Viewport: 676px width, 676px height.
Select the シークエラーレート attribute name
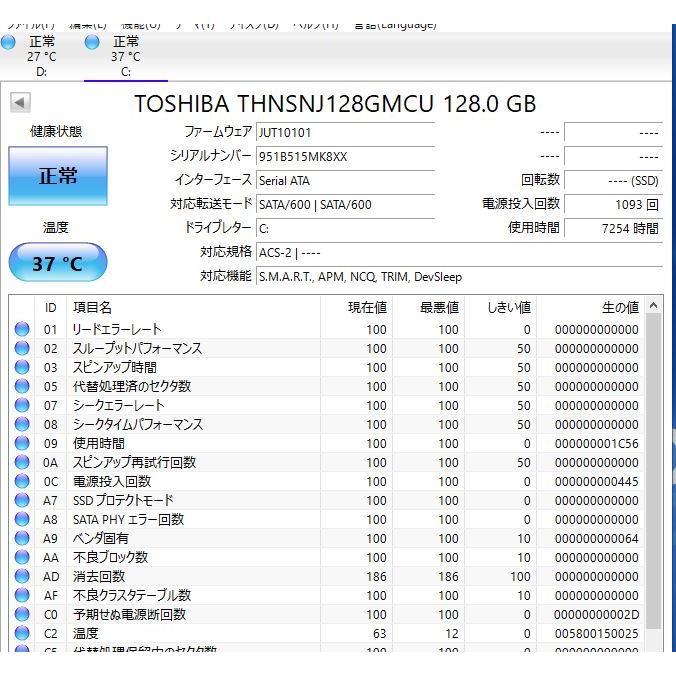click(x=119, y=405)
